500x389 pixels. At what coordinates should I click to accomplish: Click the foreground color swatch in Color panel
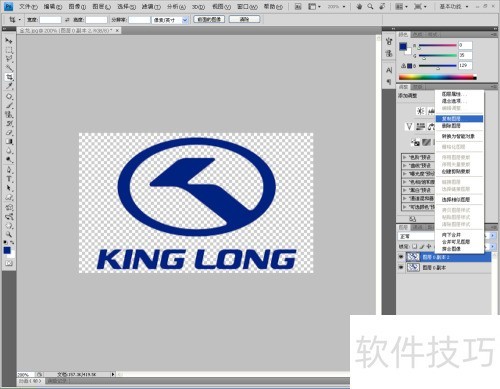coord(403,46)
